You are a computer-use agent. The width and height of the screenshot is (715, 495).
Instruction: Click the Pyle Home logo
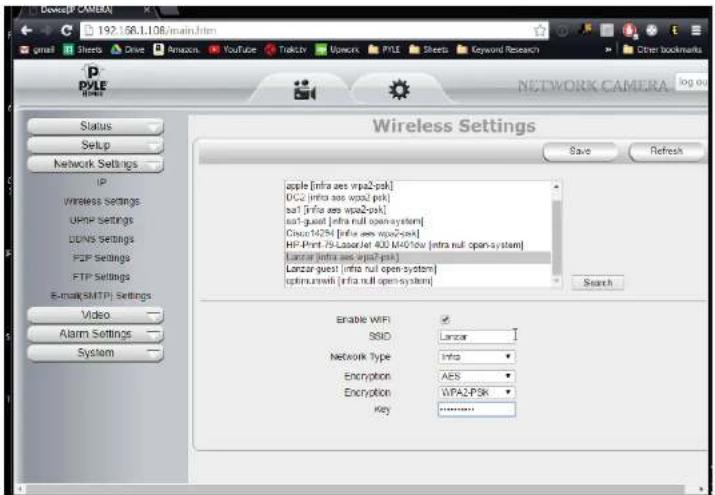click(x=93, y=81)
